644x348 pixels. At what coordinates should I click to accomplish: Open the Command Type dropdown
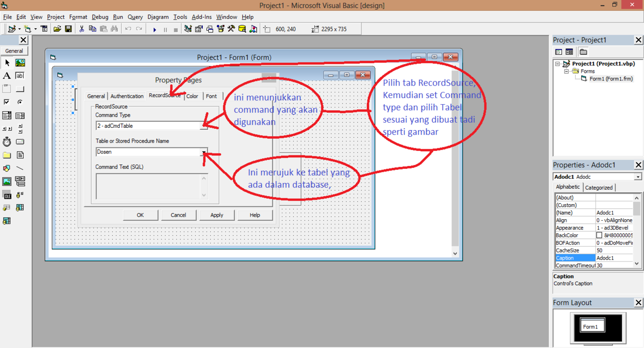pyautogui.click(x=204, y=126)
